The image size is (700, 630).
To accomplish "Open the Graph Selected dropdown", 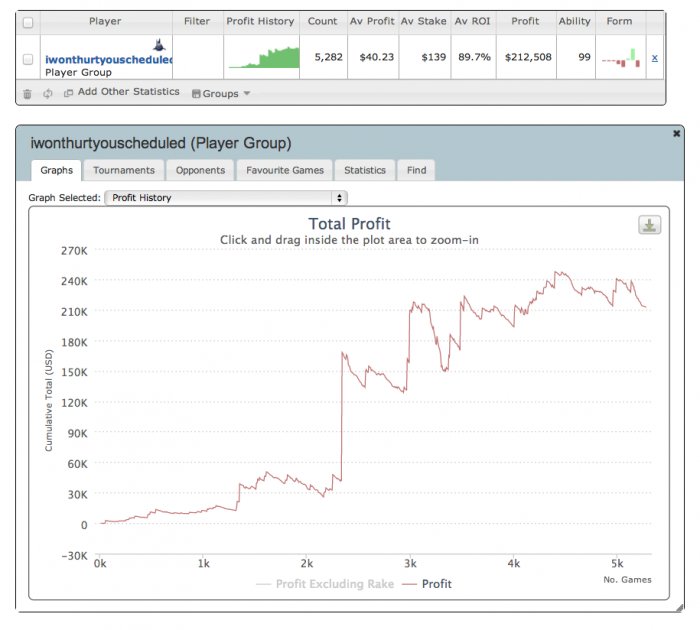I will click(x=226, y=198).
